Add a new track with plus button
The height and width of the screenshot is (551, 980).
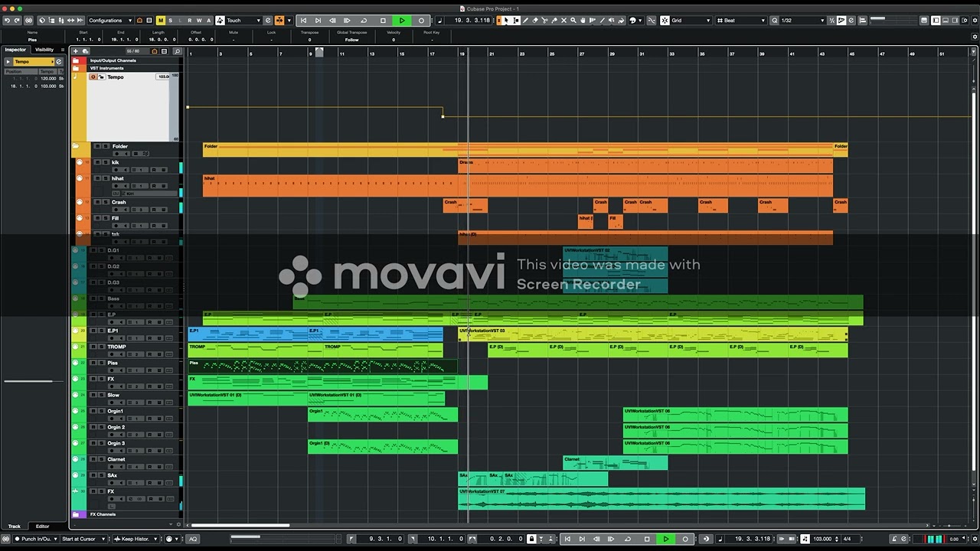[x=75, y=51]
